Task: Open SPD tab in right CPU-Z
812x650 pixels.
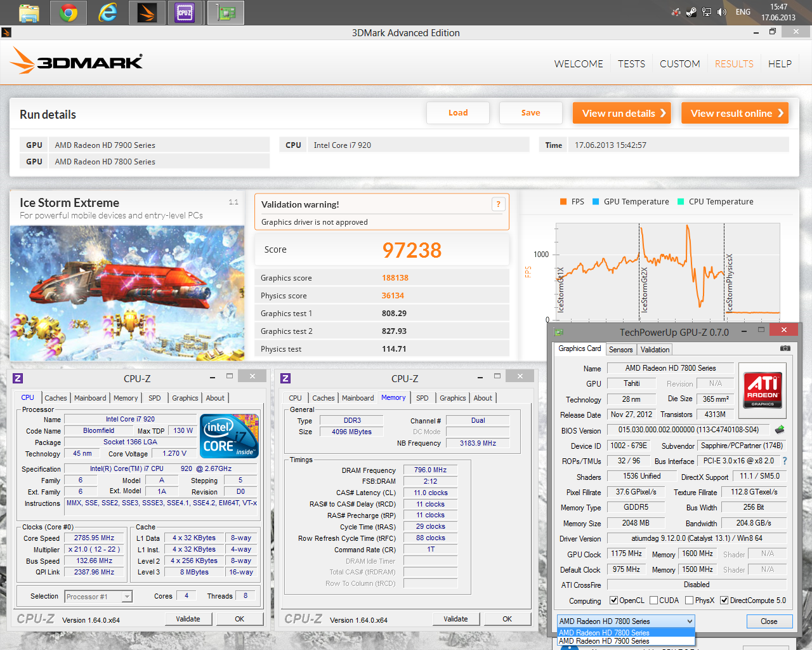Action: click(422, 398)
